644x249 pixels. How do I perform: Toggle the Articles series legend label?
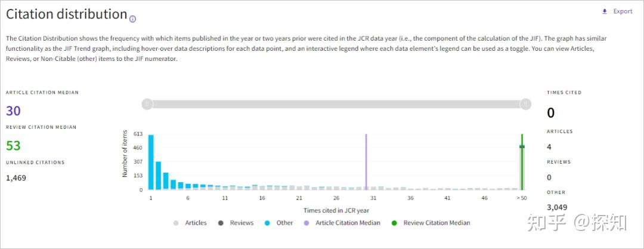click(x=196, y=223)
